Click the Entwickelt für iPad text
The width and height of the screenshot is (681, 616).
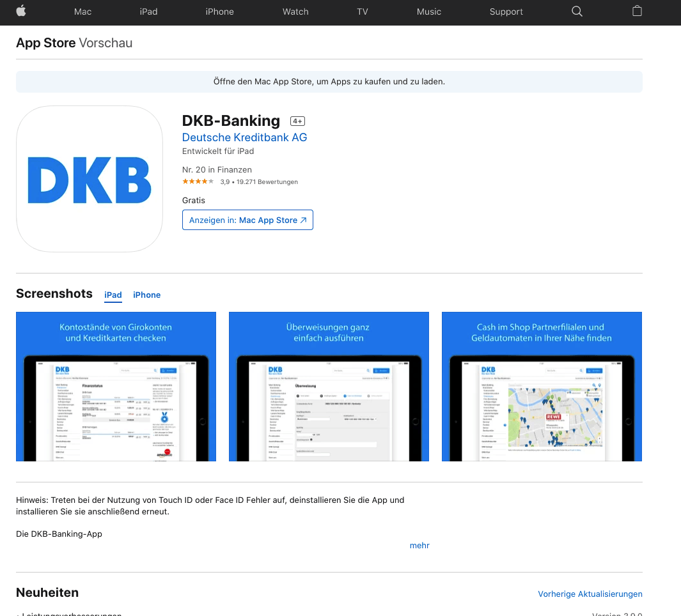coord(218,151)
